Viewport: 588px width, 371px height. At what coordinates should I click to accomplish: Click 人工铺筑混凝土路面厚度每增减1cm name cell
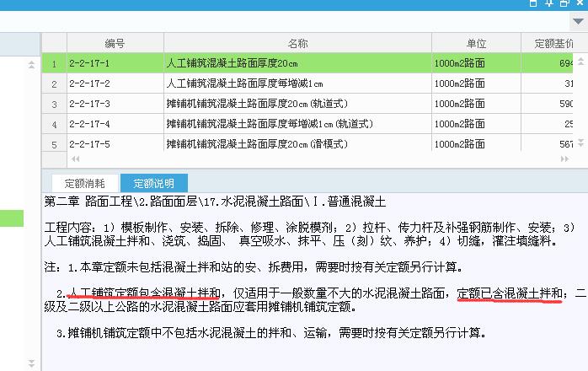pyautogui.click(x=297, y=83)
